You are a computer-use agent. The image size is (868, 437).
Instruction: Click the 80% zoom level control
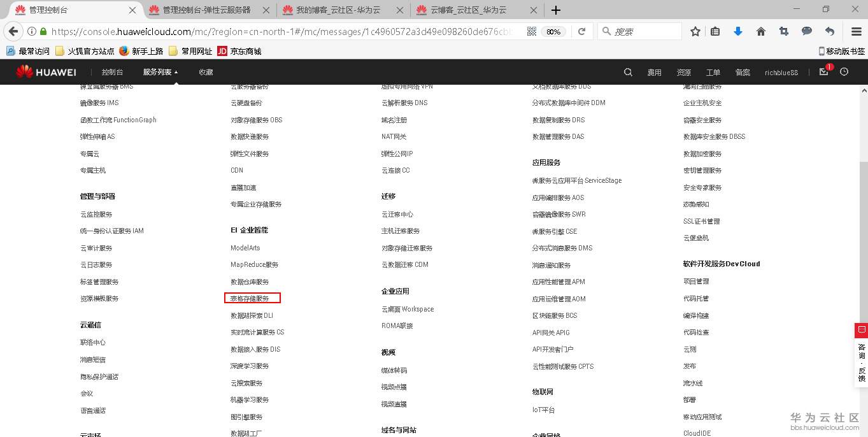pos(553,30)
